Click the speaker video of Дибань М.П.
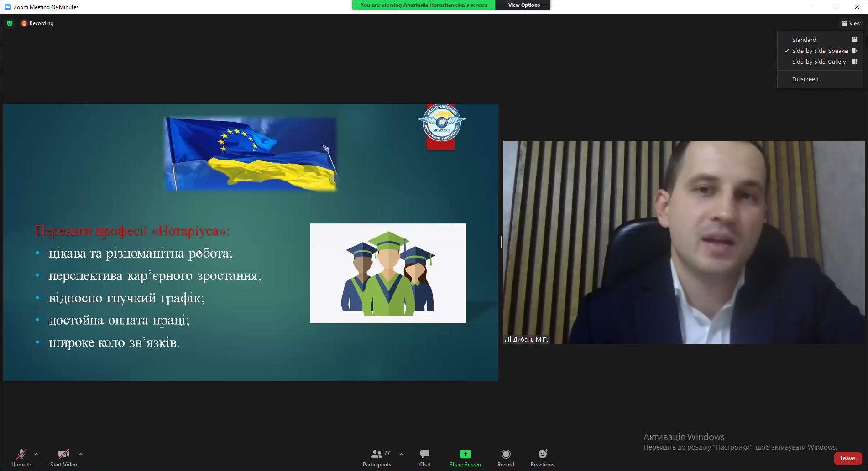The width and height of the screenshot is (868, 471). tap(684, 242)
